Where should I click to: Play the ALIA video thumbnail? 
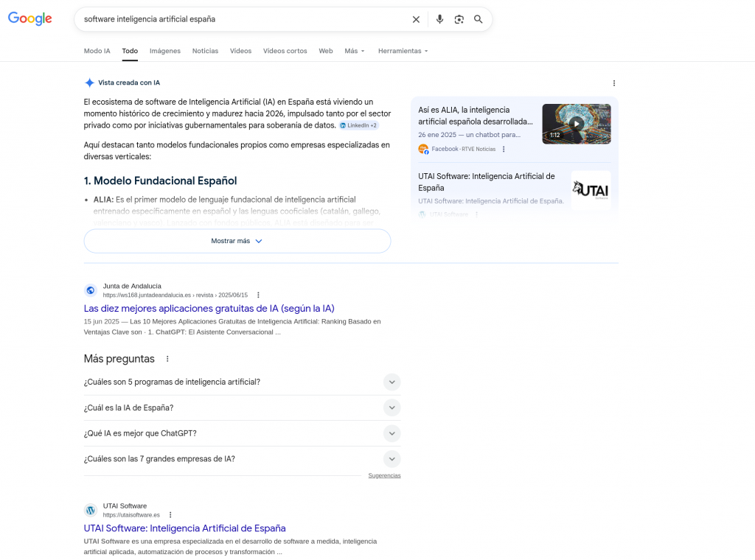click(576, 123)
